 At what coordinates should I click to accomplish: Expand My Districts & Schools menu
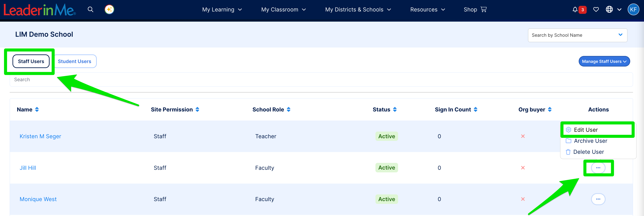click(358, 10)
